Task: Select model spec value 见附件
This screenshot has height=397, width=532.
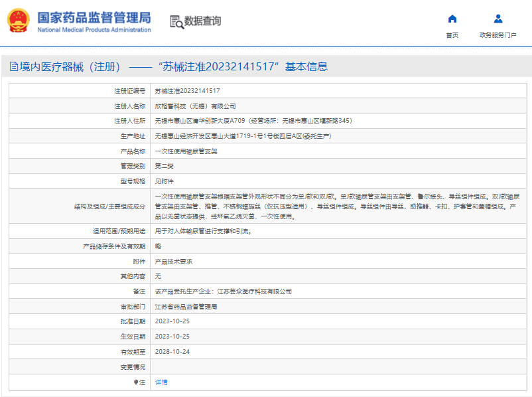Action: coord(165,181)
